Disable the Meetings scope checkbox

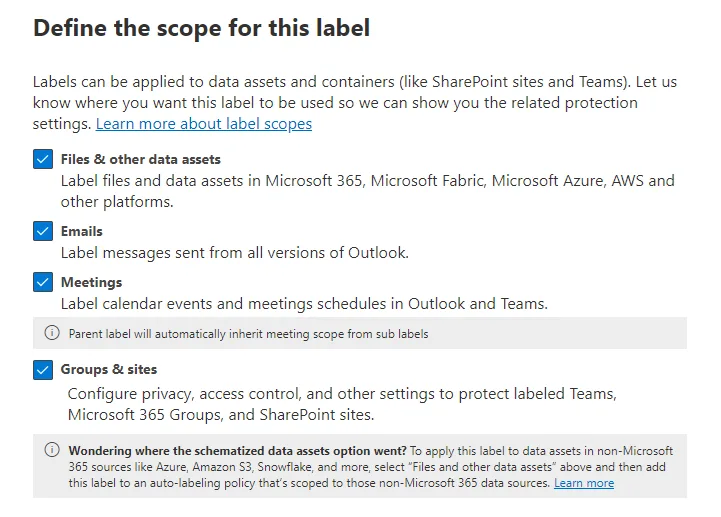tap(43, 282)
